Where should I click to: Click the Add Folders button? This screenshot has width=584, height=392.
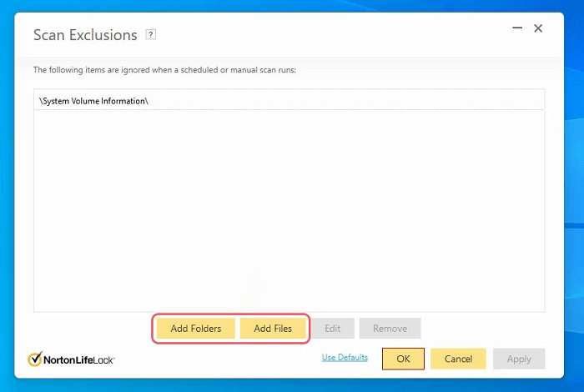point(196,329)
